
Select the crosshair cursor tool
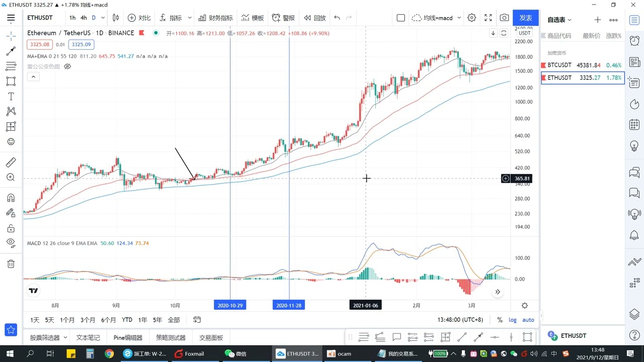(11, 36)
